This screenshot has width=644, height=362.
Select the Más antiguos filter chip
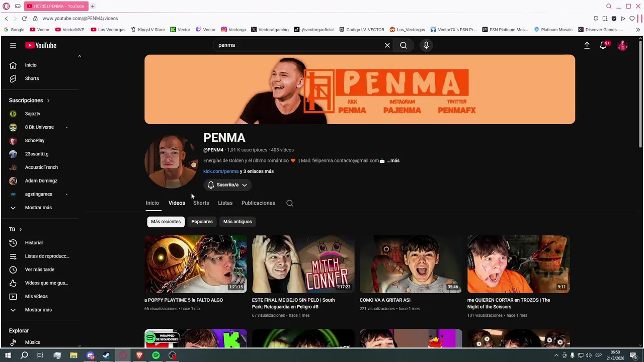pos(237,222)
